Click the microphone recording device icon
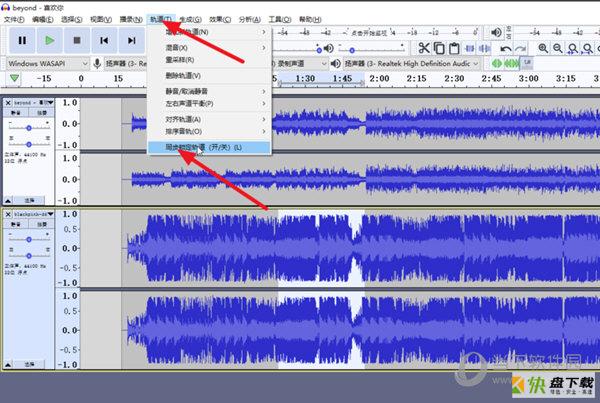This screenshot has height=403, width=600. [97, 64]
